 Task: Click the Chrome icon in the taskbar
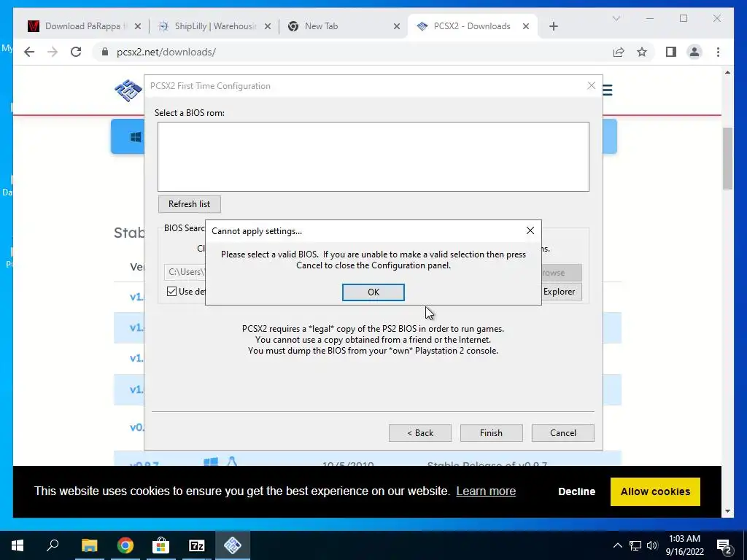click(125, 545)
